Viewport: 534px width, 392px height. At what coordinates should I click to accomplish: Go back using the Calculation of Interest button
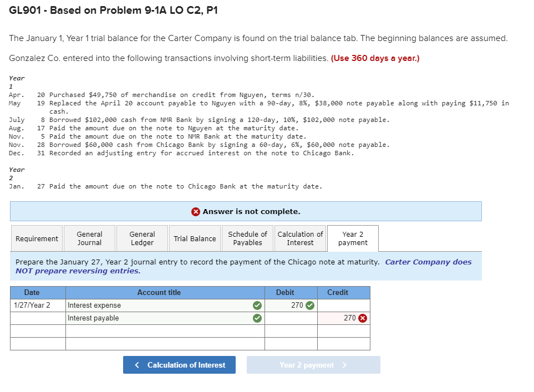pos(179,365)
